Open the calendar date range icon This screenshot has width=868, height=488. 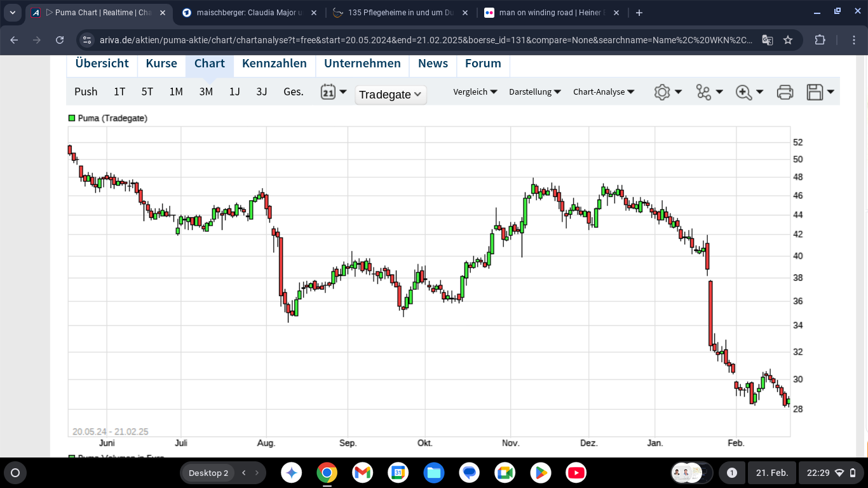tap(328, 91)
